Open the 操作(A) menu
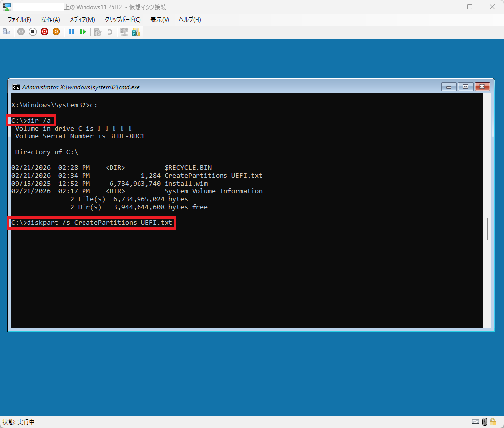The image size is (504, 428). (51, 20)
